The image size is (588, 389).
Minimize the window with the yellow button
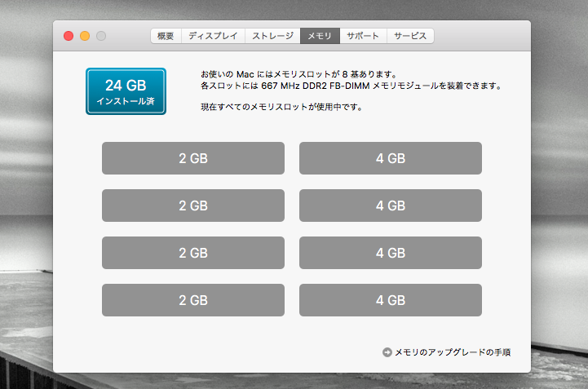click(x=85, y=36)
